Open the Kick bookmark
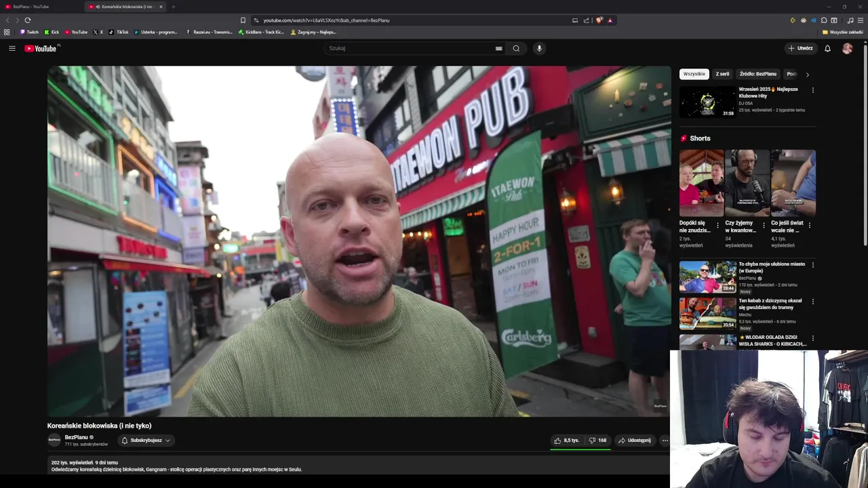The height and width of the screenshot is (488, 868). coord(52,32)
